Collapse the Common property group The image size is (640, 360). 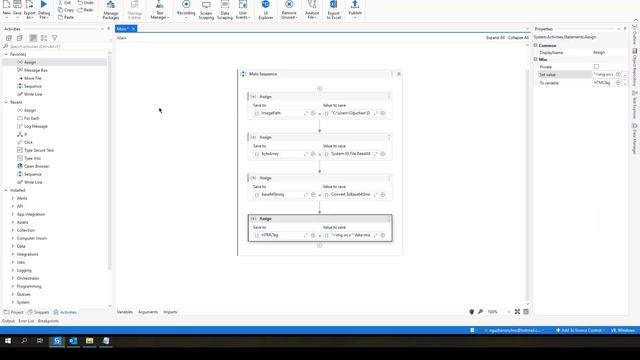tap(536, 45)
